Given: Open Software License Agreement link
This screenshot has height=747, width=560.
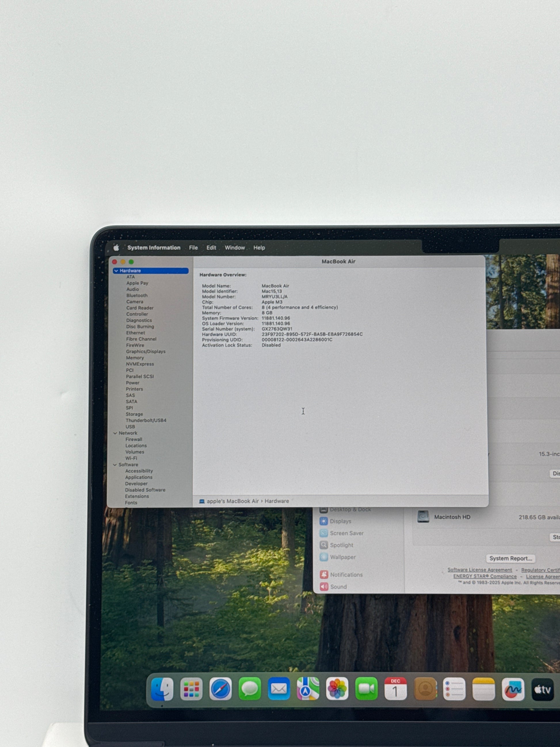Looking at the screenshot, I should [479, 570].
